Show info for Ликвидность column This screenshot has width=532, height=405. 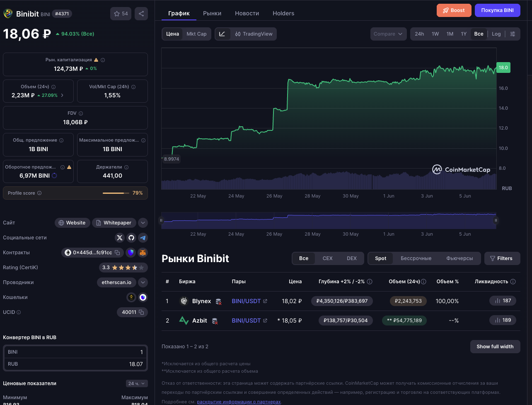tap(513, 282)
